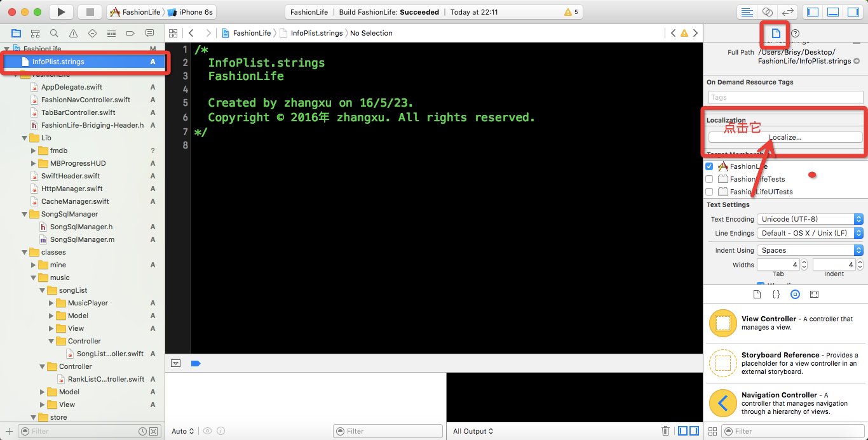The height and width of the screenshot is (440, 868).
Task: Open the related items grid menu
Action: (x=174, y=33)
